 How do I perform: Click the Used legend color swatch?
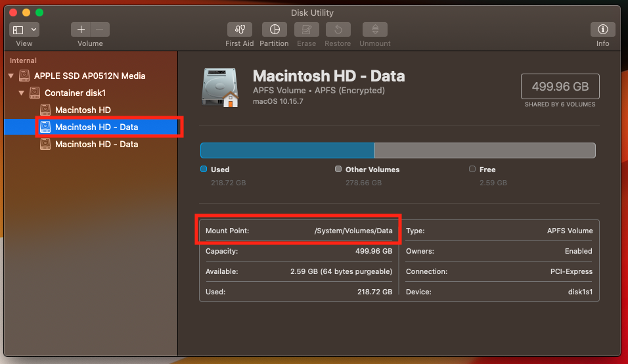tap(204, 169)
